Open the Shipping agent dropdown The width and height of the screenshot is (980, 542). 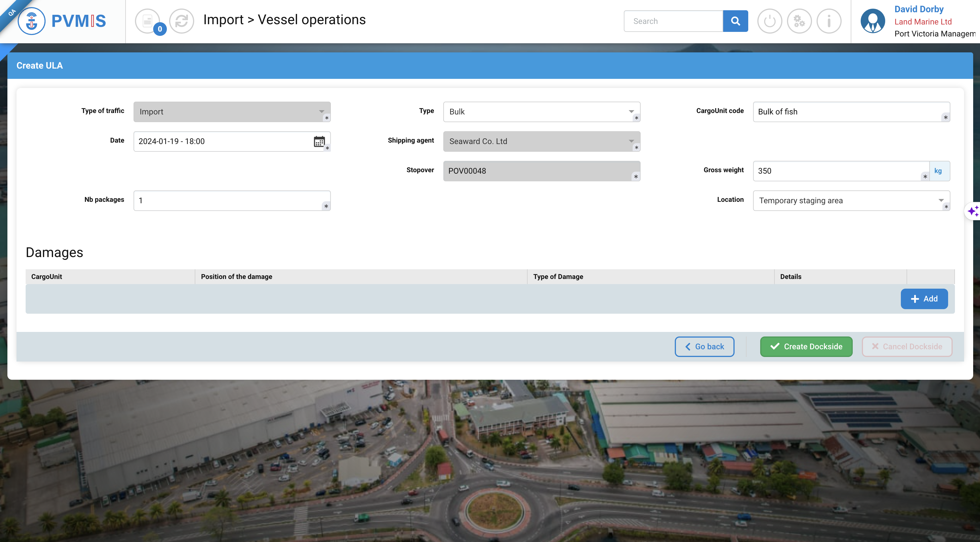click(541, 141)
